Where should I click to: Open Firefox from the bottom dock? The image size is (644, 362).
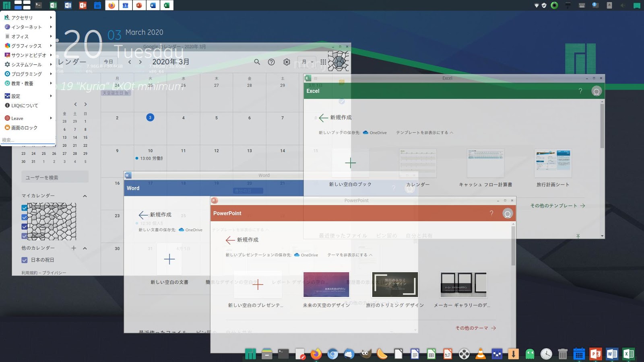pos(316,354)
